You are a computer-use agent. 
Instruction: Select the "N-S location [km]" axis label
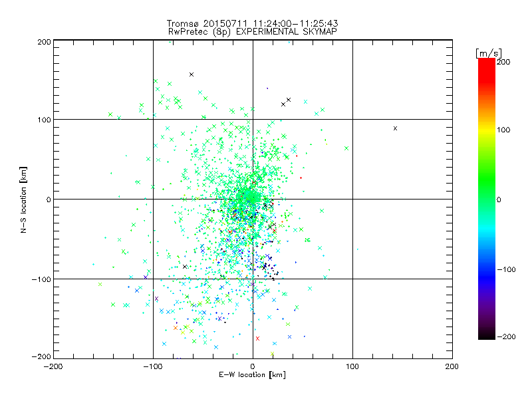coord(23,199)
